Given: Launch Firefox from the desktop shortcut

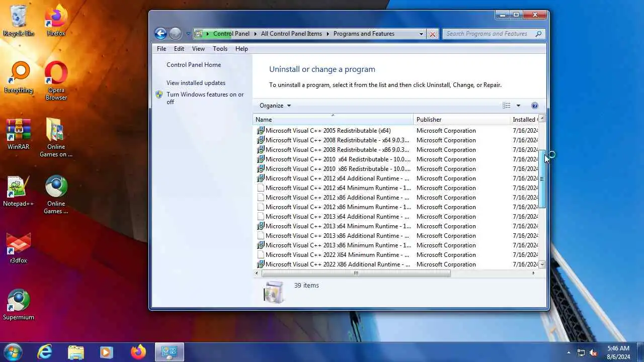Looking at the screenshot, I should 56,20.
